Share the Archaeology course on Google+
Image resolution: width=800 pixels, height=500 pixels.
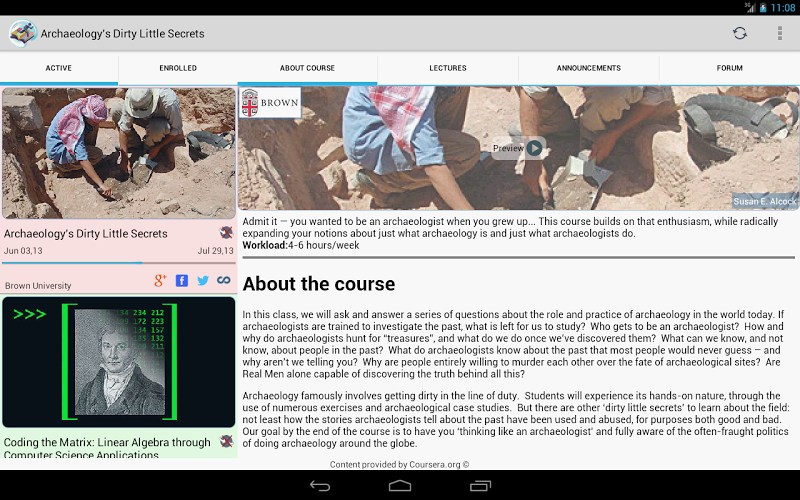(x=160, y=280)
